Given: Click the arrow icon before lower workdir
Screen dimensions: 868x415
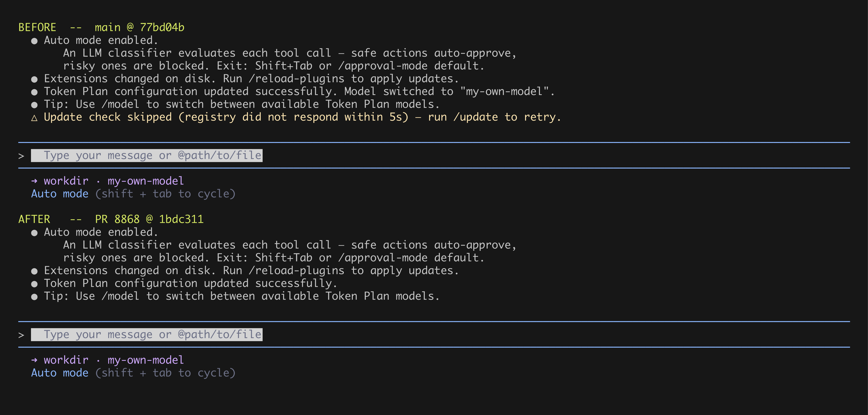Looking at the screenshot, I should pyautogui.click(x=34, y=360).
